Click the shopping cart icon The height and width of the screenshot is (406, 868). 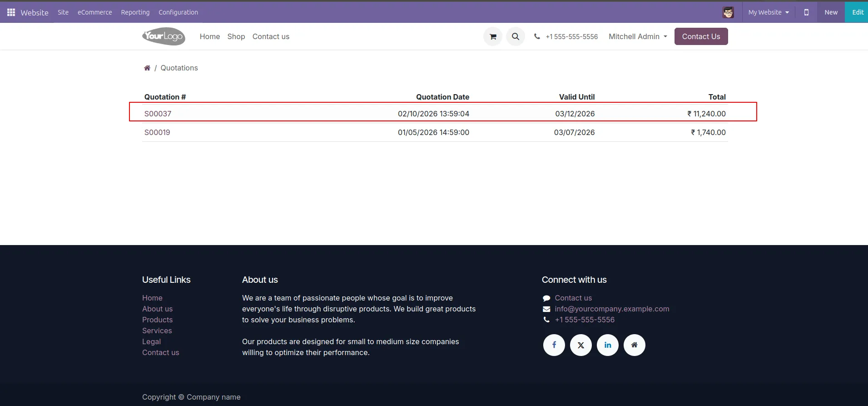pyautogui.click(x=493, y=36)
